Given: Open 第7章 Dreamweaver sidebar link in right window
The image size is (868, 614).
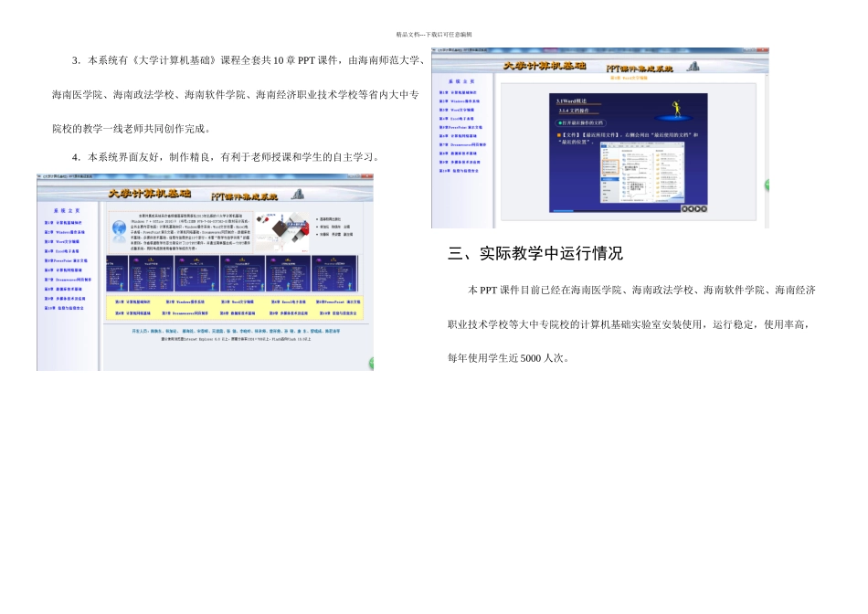Looking at the screenshot, I should coord(462,144).
